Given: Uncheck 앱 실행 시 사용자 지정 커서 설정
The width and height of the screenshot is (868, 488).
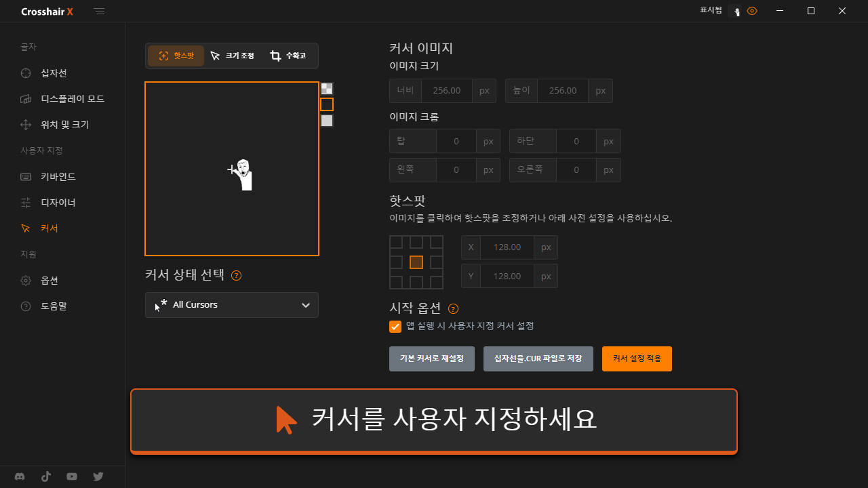Looking at the screenshot, I should point(395,327).
